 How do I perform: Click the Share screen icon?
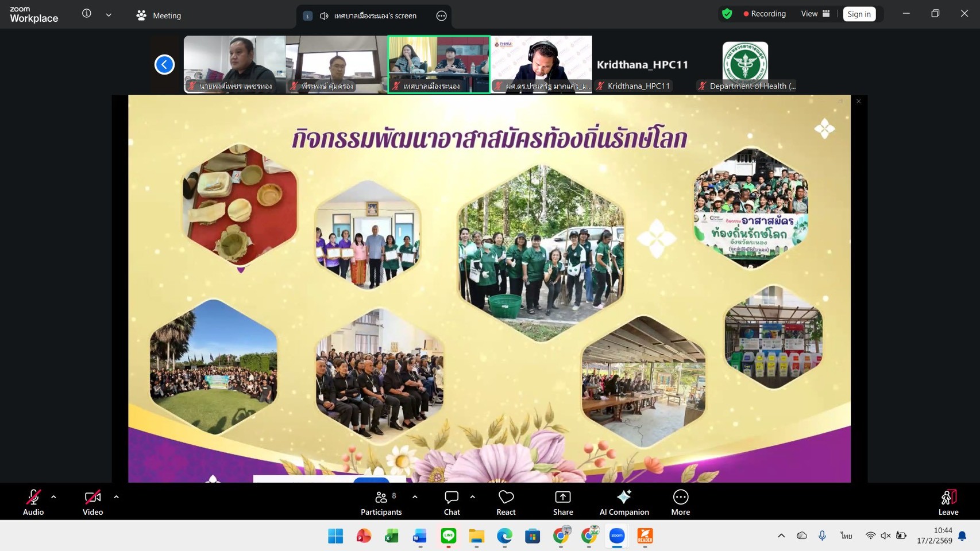pyautogui.click(x=562, y=502)
